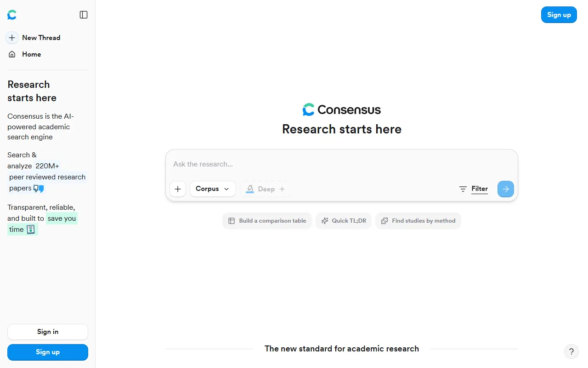Pick Find studies by method suggestion
Viewport: 588px width, 368px height.
(x=418, y=221)
